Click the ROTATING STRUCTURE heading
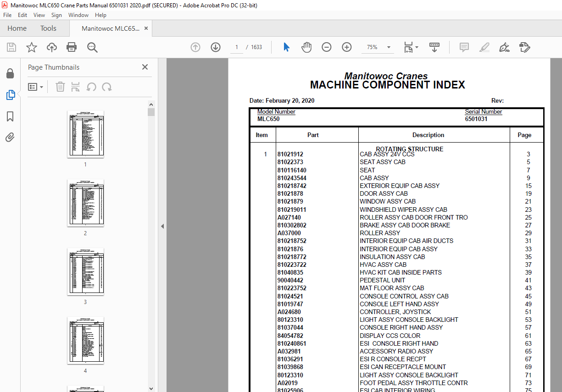Image resolution: width=562 pixels, height=392 pixels. 410,149
